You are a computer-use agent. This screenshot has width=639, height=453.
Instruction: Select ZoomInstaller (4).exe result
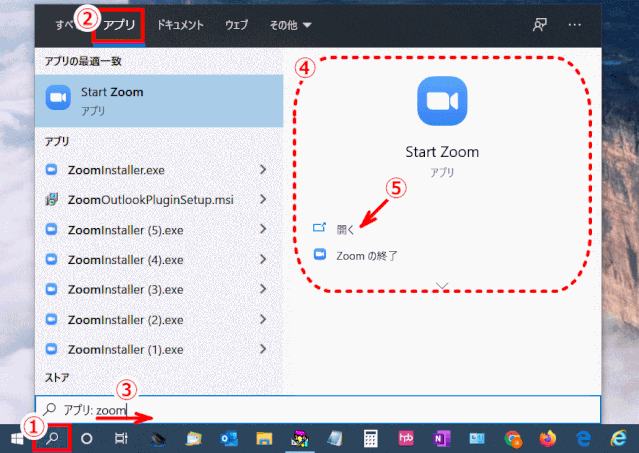tap(159, 259)
